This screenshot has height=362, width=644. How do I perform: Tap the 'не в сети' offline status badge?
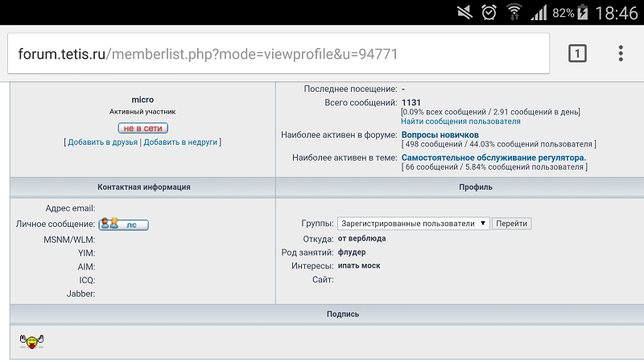143,128
